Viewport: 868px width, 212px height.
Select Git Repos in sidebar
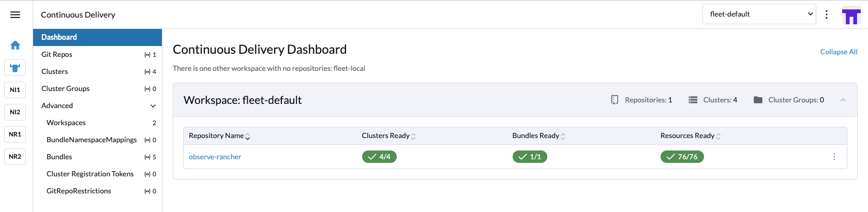(x=97, y=54)
